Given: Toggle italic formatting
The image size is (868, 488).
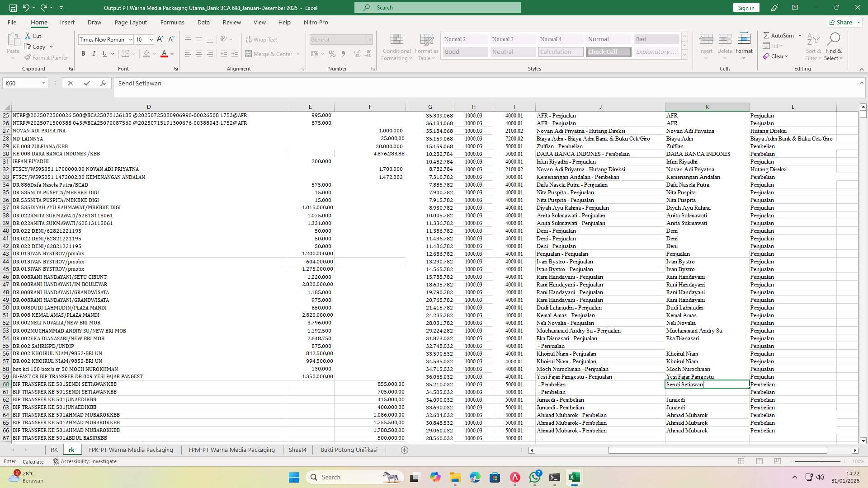Looking at the screenshot, I should (x=94, y=53).
